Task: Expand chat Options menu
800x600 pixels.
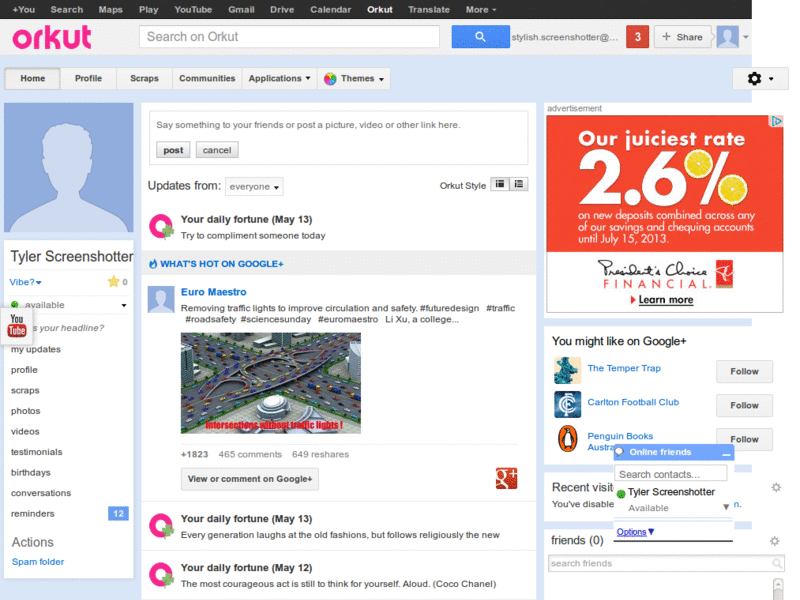Action: coord(635,532)
